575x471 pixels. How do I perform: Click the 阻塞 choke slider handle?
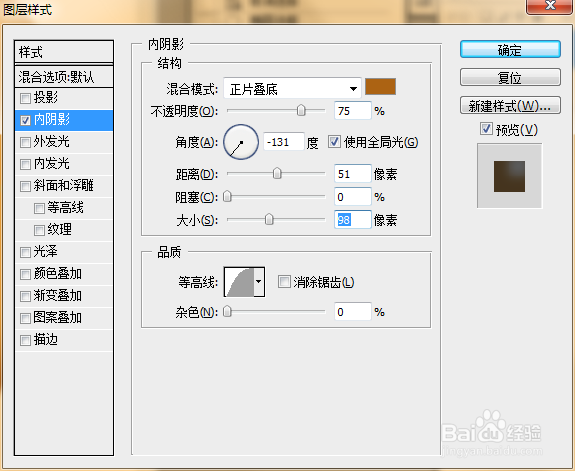tap(227, 197)
